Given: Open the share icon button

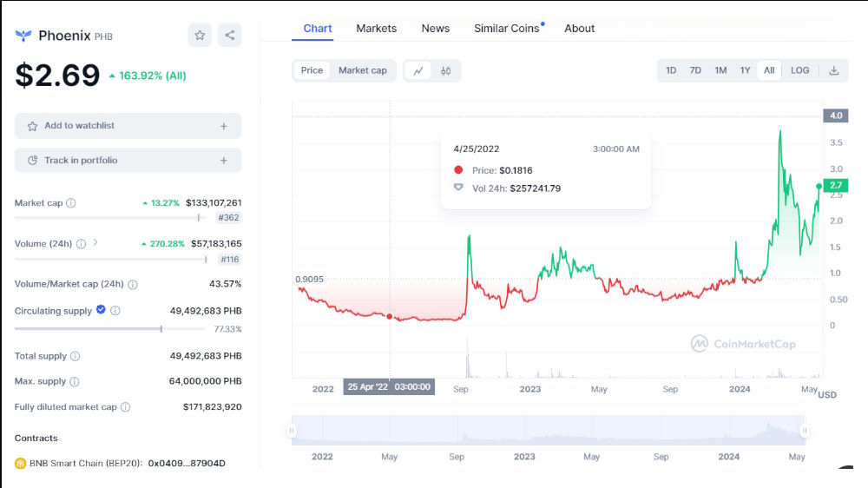Looking at the screenshot, I should pos(230,36).
